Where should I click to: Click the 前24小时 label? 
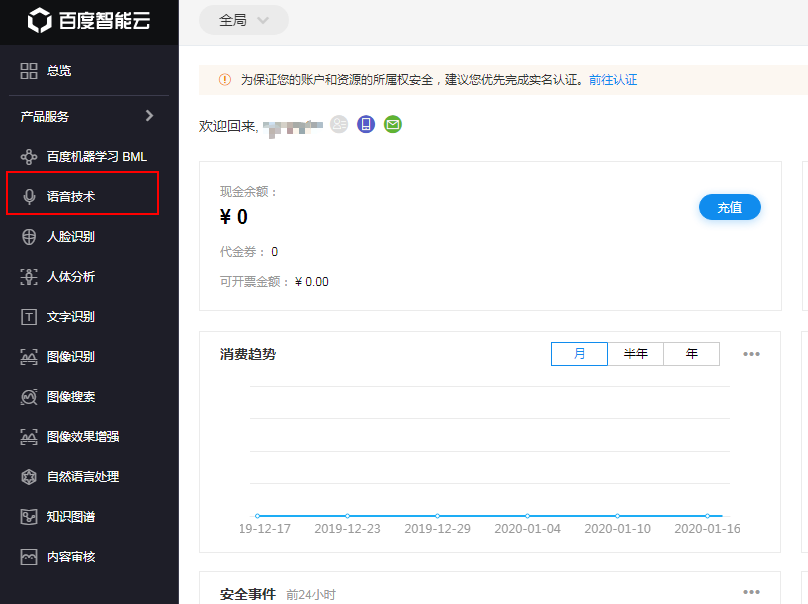point(311,595)
